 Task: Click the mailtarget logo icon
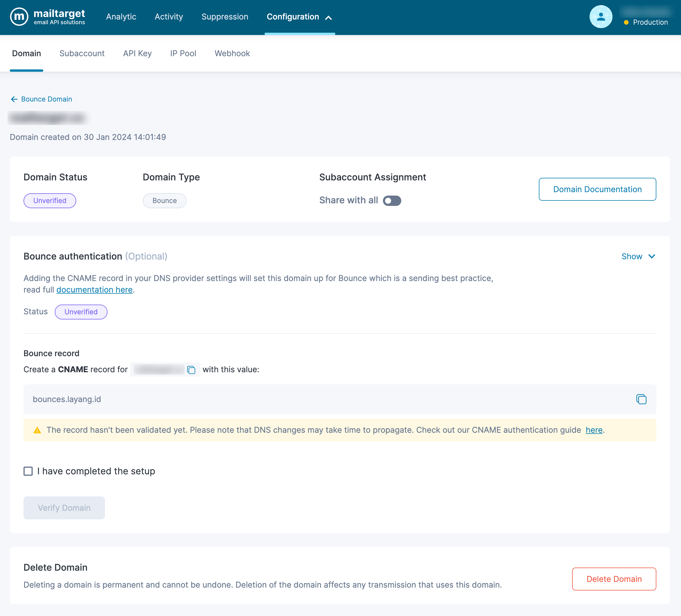[x=19, y=17]
